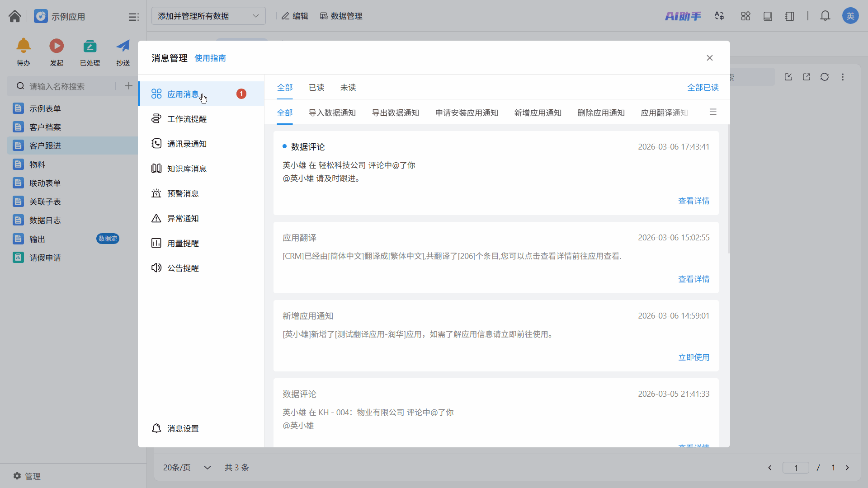This screenshot has height=488, width=868.
Task: Click the message list vertical scrollbar
Action: [x=729, y=190]
